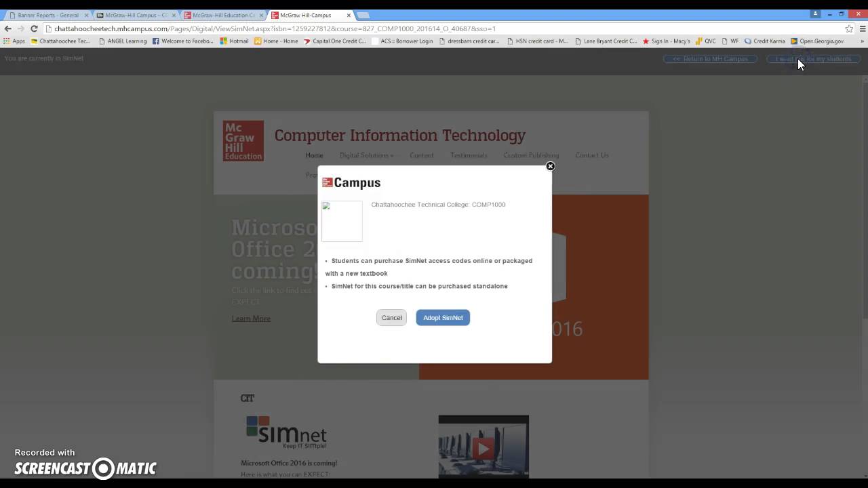868x488 pixels.
Task: Close the Campus dialog with the X icon
Action: click(551, 166)
